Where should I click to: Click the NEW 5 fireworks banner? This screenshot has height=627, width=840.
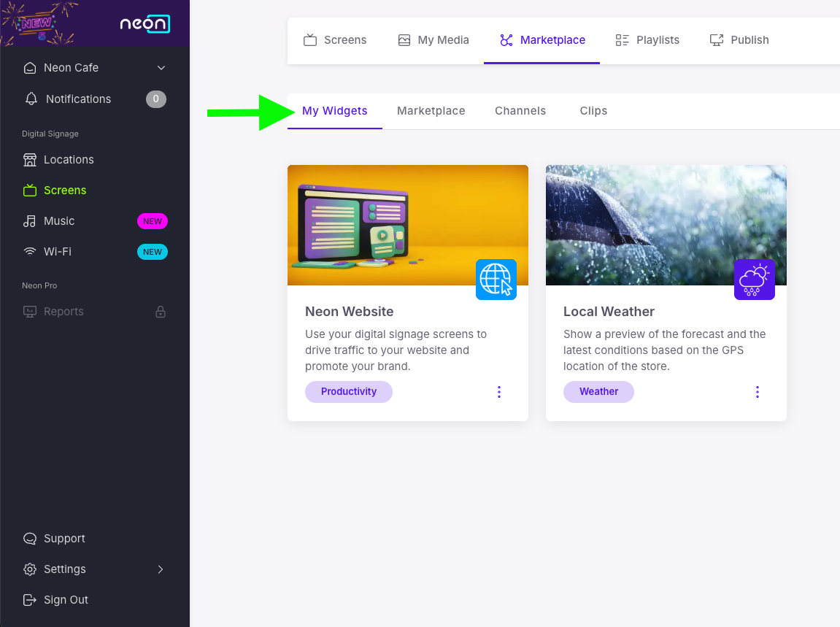39,23
